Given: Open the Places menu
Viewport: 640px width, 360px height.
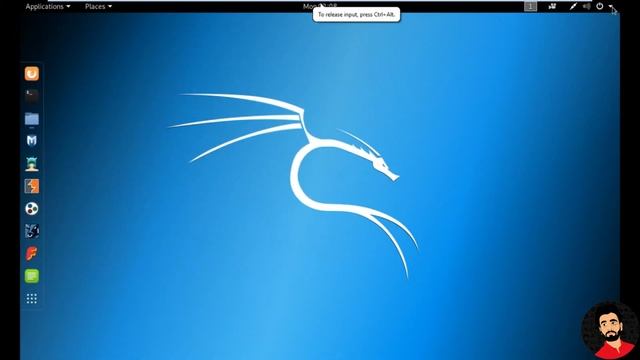Looking at the screenshot, I should (x=98, y=6).
